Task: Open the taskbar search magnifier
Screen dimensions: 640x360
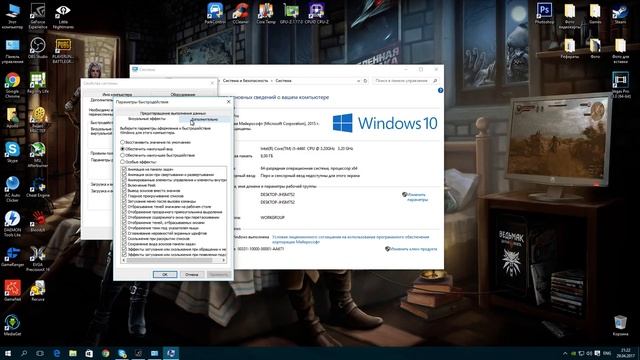Action: tap(24, 353)
